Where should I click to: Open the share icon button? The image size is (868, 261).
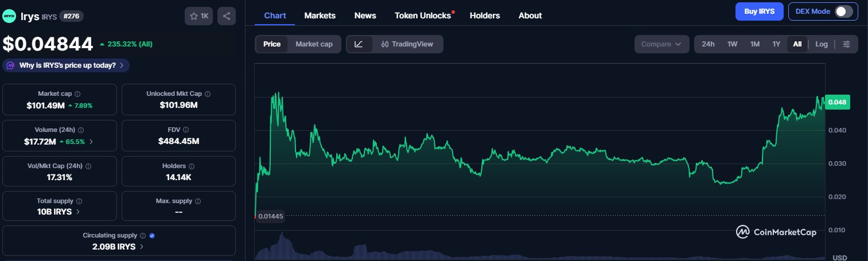(x=227, y=16)
